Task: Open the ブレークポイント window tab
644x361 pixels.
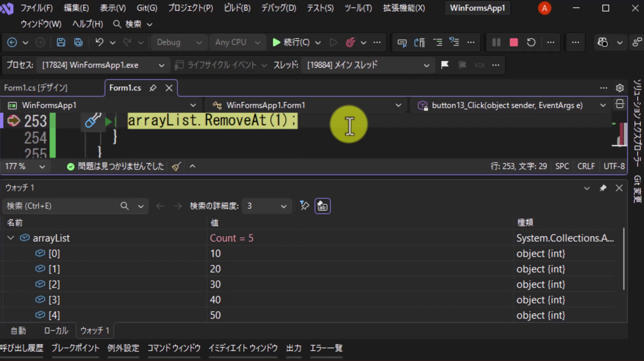Action: point(75,348)
